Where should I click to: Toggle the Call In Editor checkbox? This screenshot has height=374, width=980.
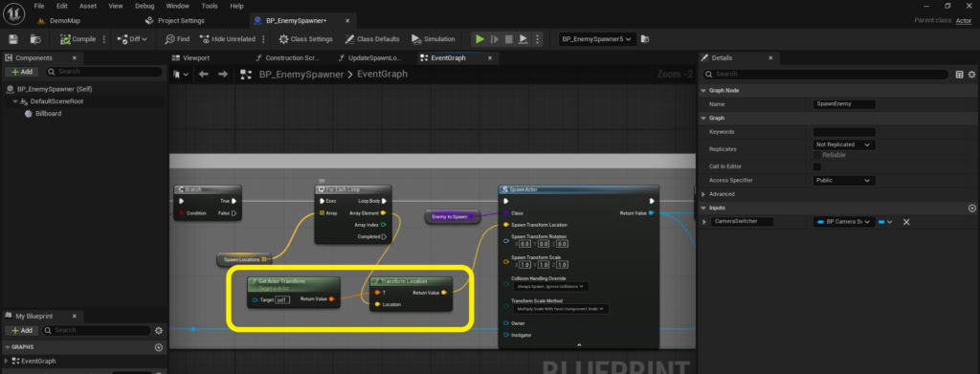(817, 166)
